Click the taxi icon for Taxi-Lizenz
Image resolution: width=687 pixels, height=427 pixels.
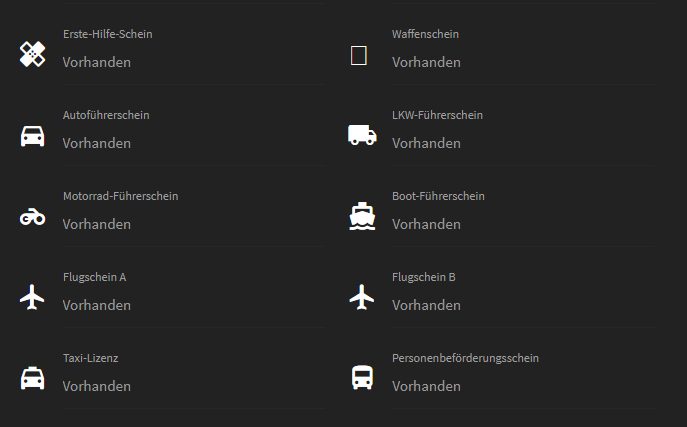pyautogui.click(x=33, y=378)
